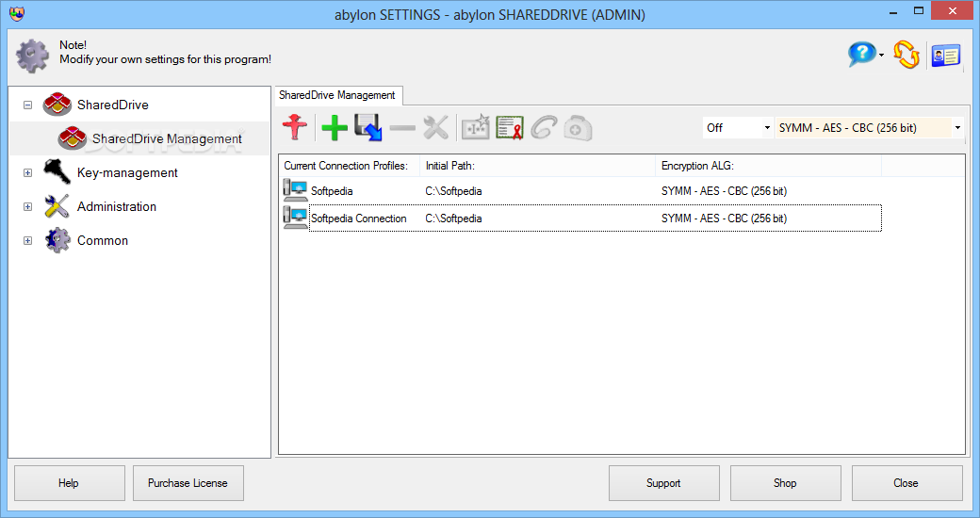Image resolution: width=980 pixels, height=518 pixels.
Task: Minimize the abylon SETTINGS window
Action: click(x=893, y=12)
